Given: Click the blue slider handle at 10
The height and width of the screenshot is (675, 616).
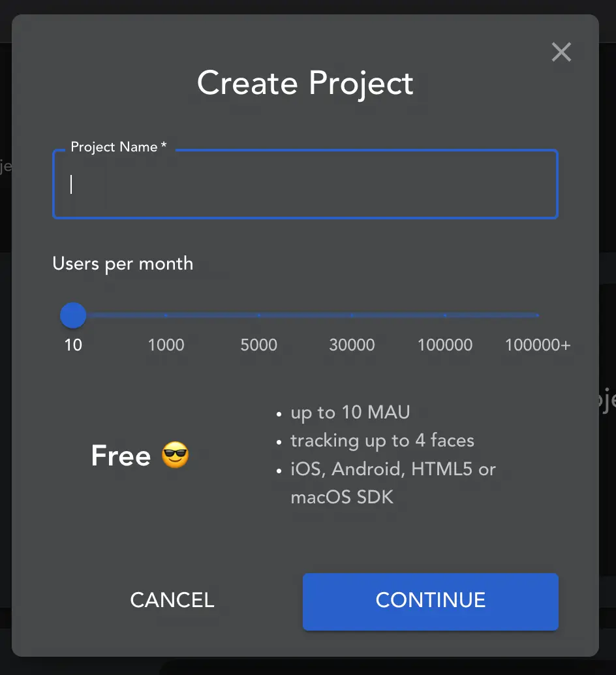Looking at the screenshot, I should pos(73,315).
